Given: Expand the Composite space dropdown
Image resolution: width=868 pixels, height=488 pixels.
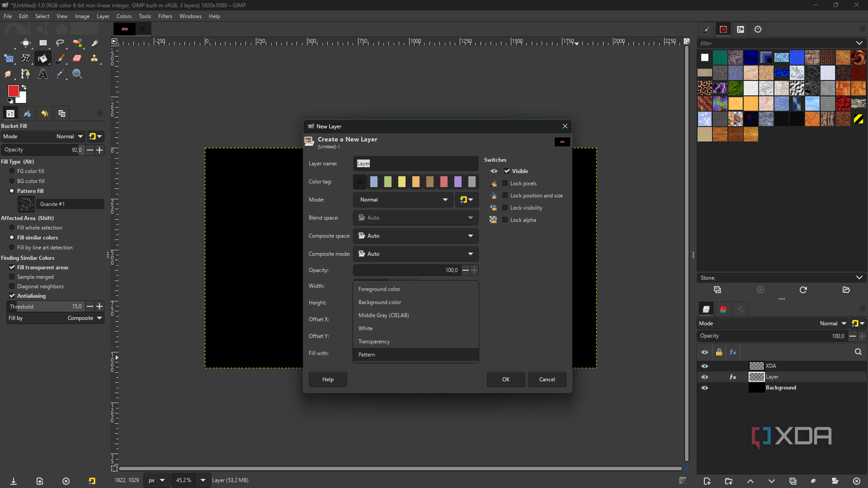Looking at the screenshot, I should click(415, 236).
